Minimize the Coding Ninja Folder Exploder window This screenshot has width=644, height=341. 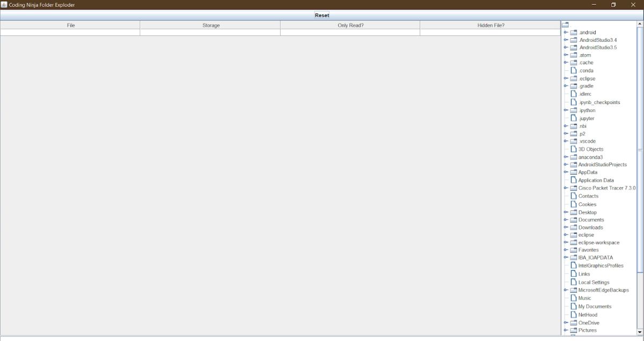594,5
